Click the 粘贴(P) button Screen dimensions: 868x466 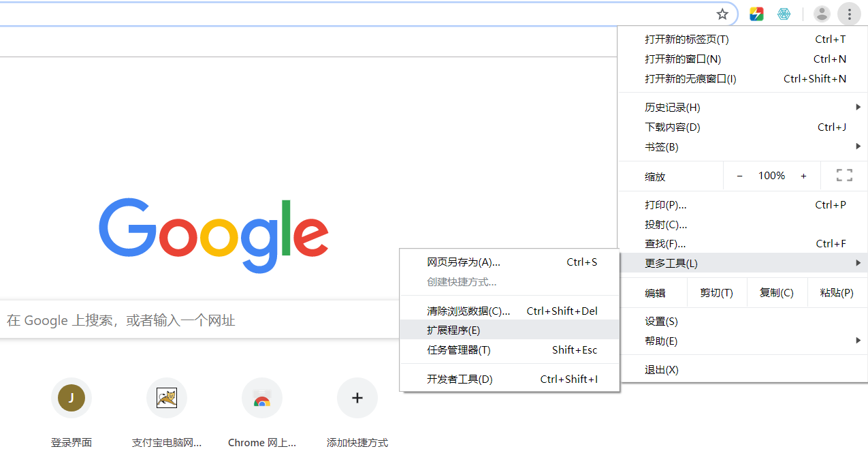(x=837, y=293)
